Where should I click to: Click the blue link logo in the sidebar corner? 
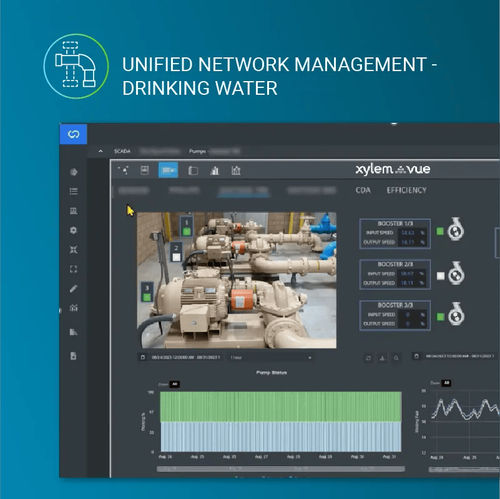(73, 134)
